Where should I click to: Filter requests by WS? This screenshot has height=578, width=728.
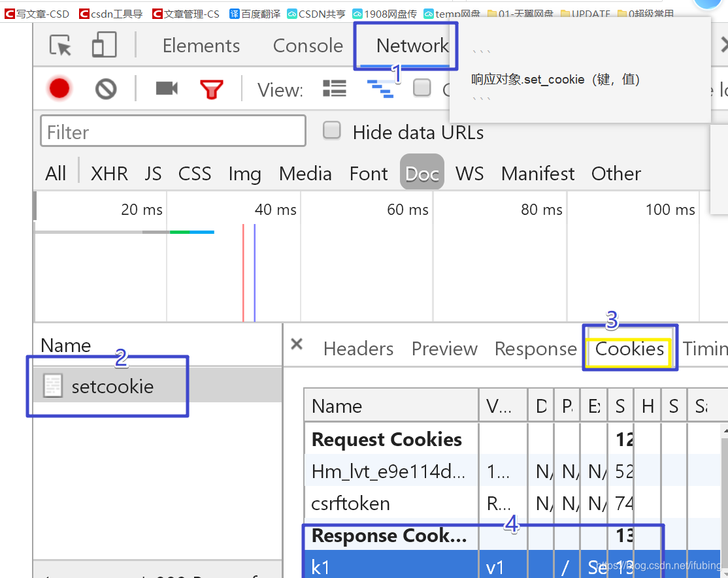469,174
